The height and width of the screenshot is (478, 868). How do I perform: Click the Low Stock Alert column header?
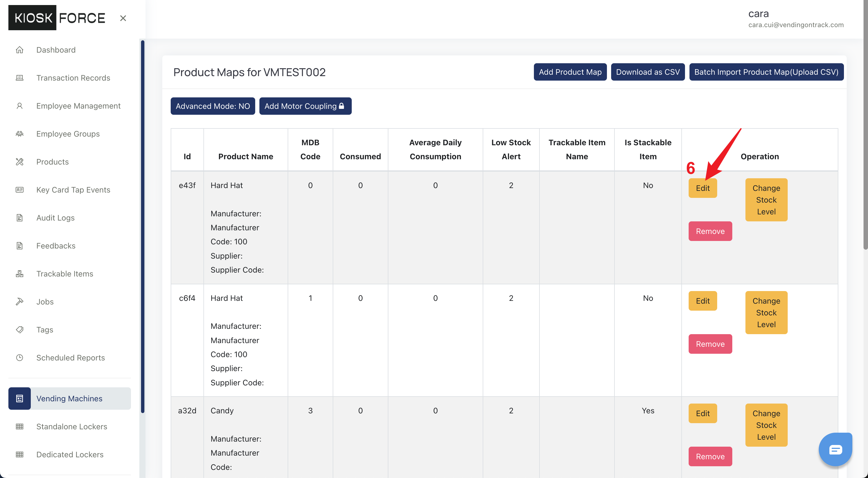pyautogui.click(x=511, y=149)
